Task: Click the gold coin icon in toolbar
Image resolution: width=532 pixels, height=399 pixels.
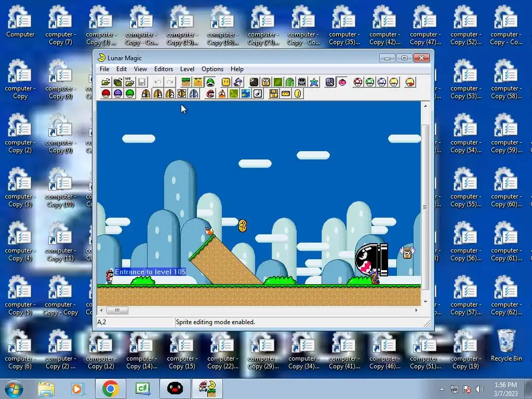Action: [x=298, y=94]
